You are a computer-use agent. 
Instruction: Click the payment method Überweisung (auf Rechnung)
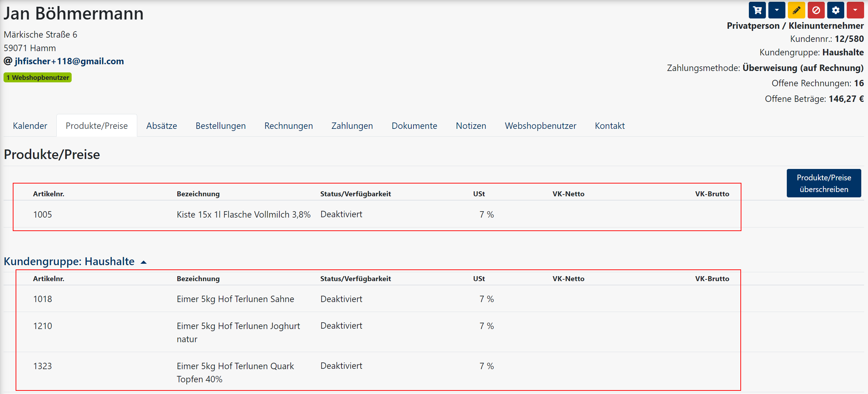(x=803, y=68)
